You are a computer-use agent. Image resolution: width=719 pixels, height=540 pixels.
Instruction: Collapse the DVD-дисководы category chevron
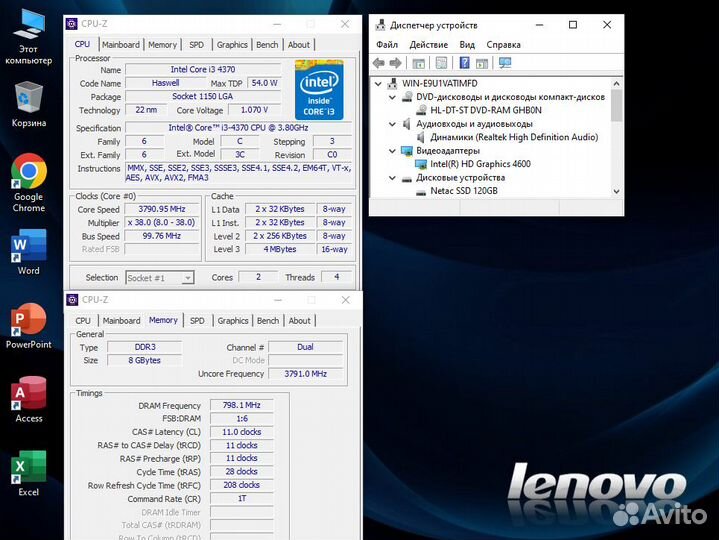(392, 97)
